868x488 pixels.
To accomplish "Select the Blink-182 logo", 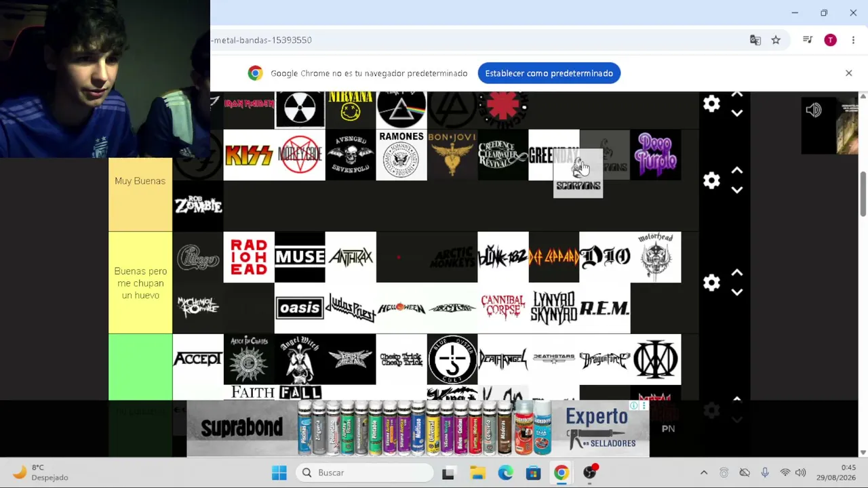I will tap(503, 258).
